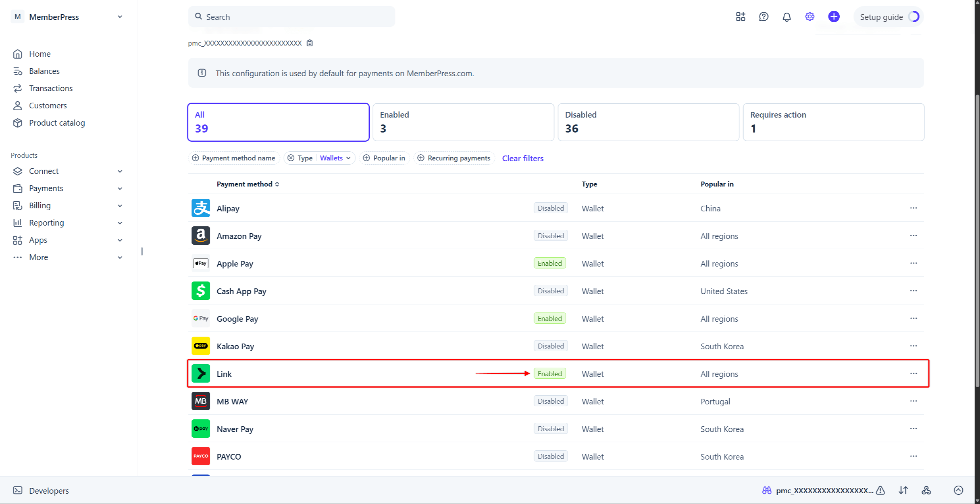Screen dimensions: 980x504
Task: Sort by Payment method column
Action: (248, 184)
